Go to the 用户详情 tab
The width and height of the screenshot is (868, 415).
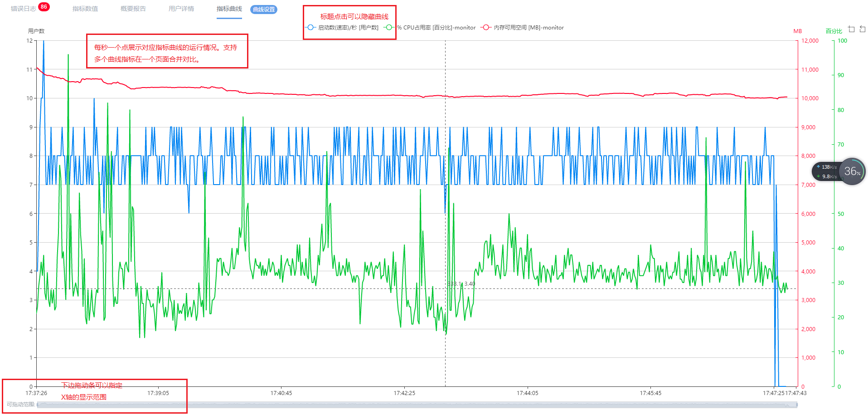coord(181,9)
